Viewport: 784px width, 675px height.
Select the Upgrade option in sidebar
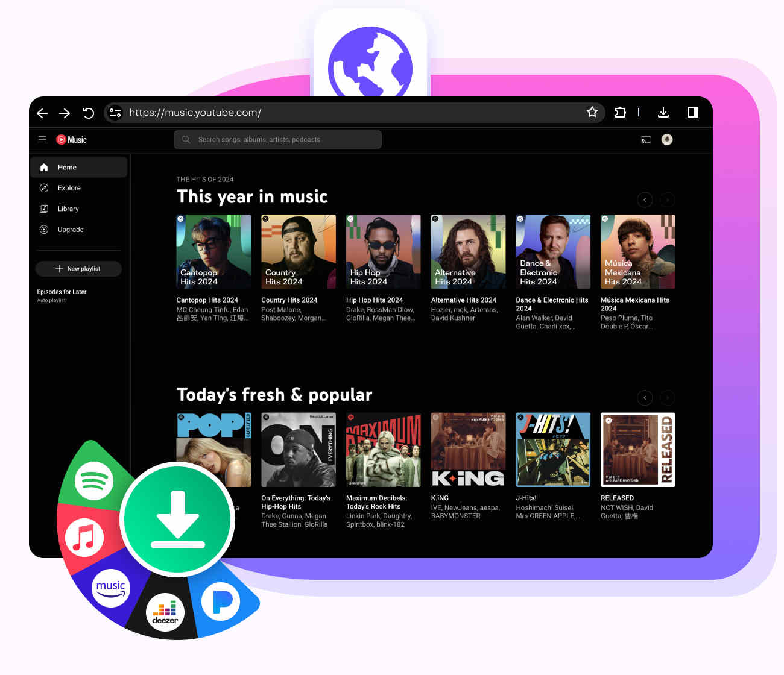pyautogui.click(x=70, y=229)
